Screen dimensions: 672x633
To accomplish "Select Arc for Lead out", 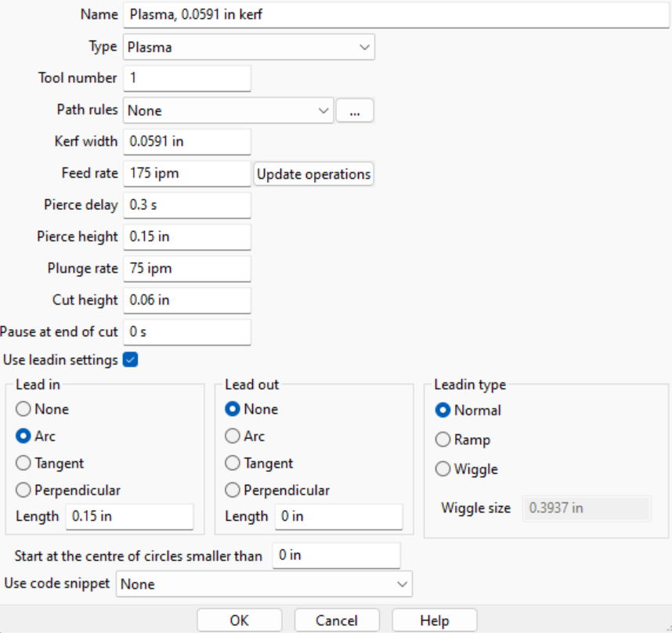I will [233, 436].
